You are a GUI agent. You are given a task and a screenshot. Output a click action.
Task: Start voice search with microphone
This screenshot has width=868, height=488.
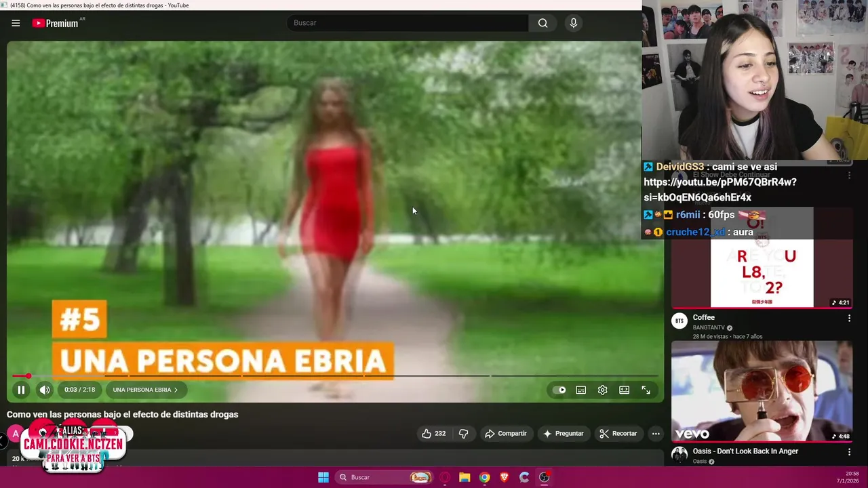[574, 23]
